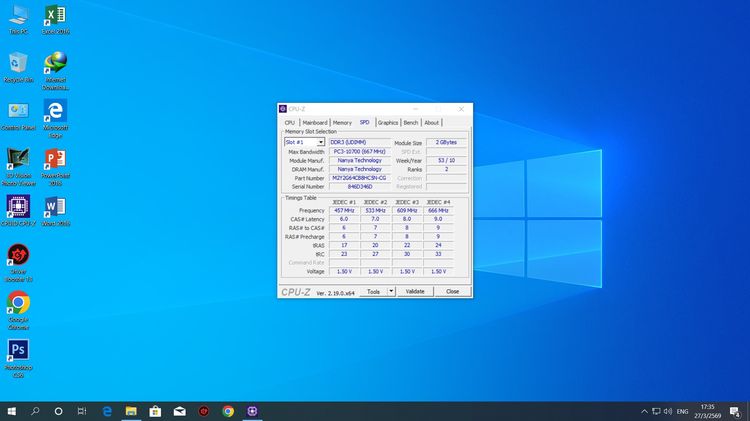The height and width of the screenshot is (421, 750).
Task: Open Cortana circle on the taskbar
Action: click(x=58, y=411)
